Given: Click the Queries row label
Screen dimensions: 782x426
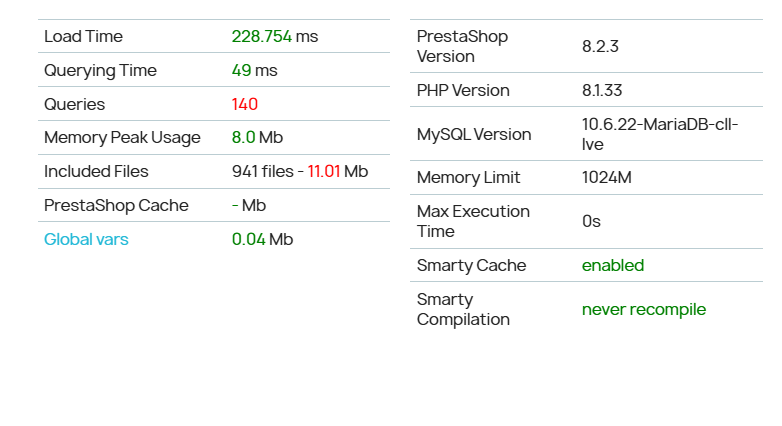Looking at the screenshot, I should click(x=74, y=104).
